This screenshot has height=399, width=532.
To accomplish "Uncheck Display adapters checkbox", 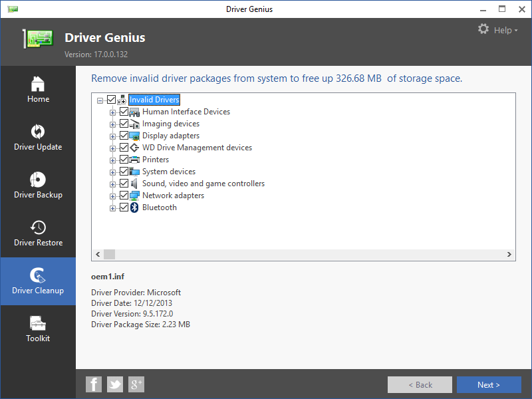I will pos(124,136).
